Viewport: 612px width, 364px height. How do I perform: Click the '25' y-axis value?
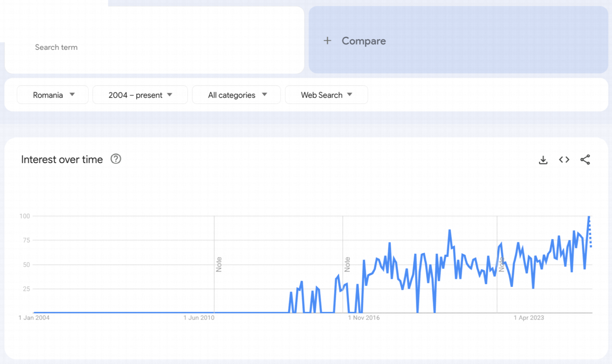[26, 289]
